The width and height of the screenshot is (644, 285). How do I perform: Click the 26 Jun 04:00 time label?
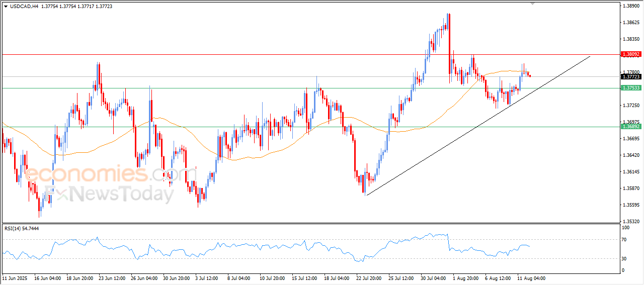[144, 278]
